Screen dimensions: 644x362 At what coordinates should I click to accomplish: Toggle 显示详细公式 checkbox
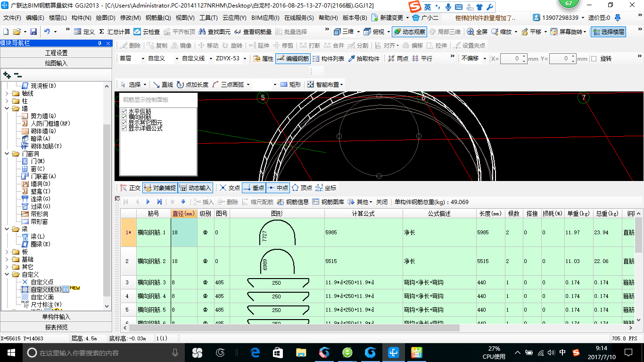point(124,128)
